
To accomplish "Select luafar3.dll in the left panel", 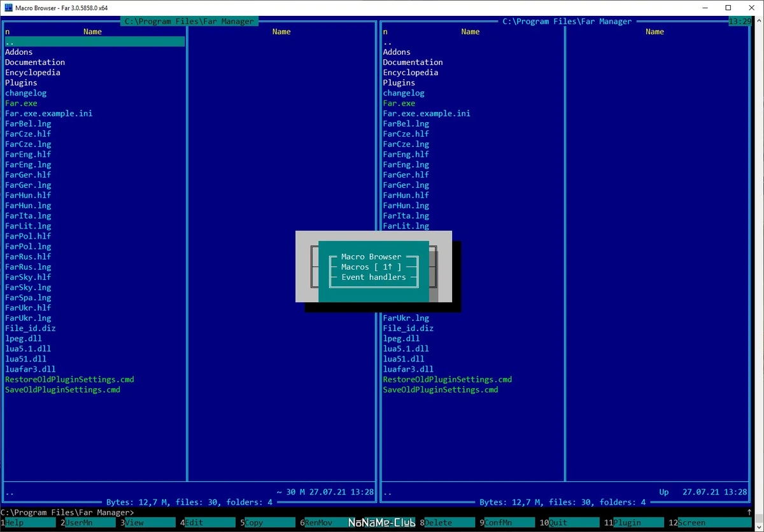I will [31, 369].
